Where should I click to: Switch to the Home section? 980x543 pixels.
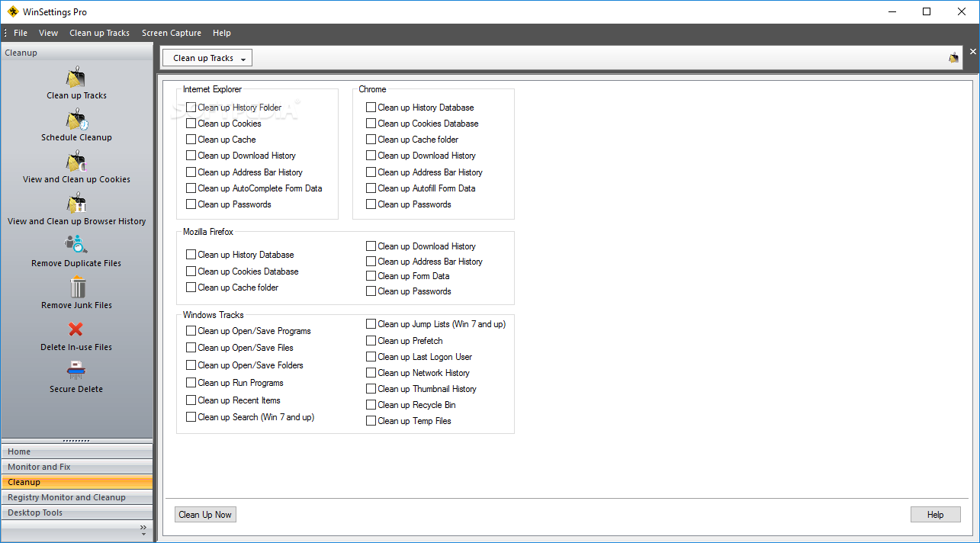[x=76, y=451]
